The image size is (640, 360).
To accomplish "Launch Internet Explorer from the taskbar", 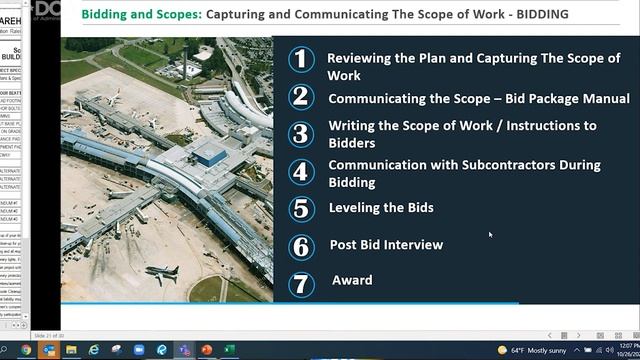I will (x=94, y=350).
